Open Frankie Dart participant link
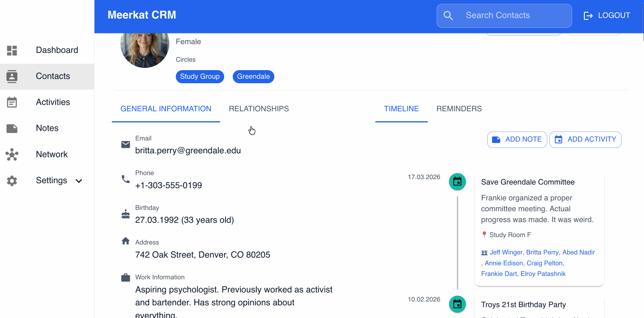 (x=499, y=274)
